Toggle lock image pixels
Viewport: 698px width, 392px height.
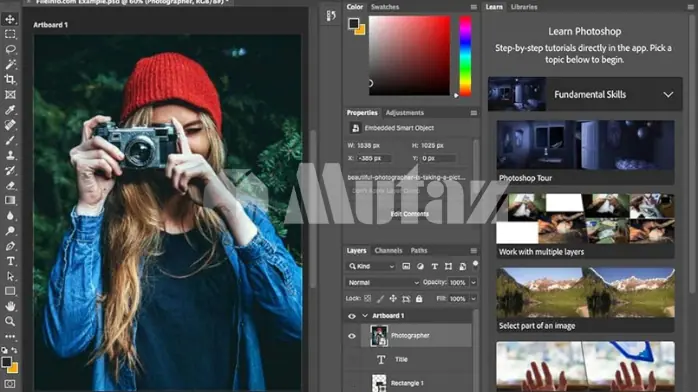click(x=381, y=299)
